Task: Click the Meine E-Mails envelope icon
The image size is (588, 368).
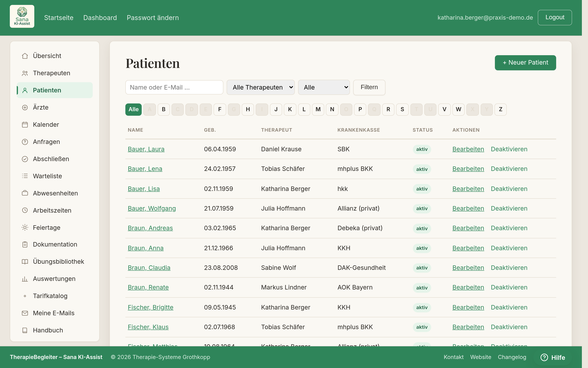Action: [25, 313]
